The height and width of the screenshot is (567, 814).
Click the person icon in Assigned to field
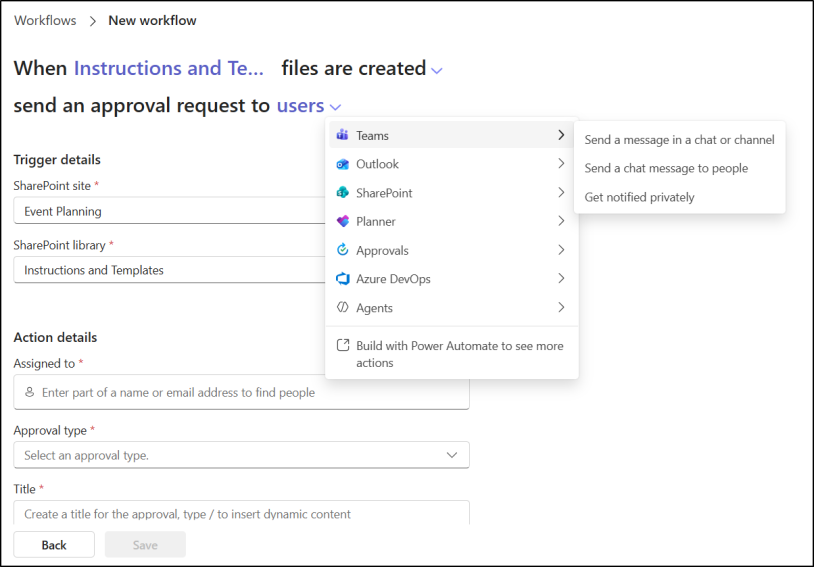pos(30,392)
